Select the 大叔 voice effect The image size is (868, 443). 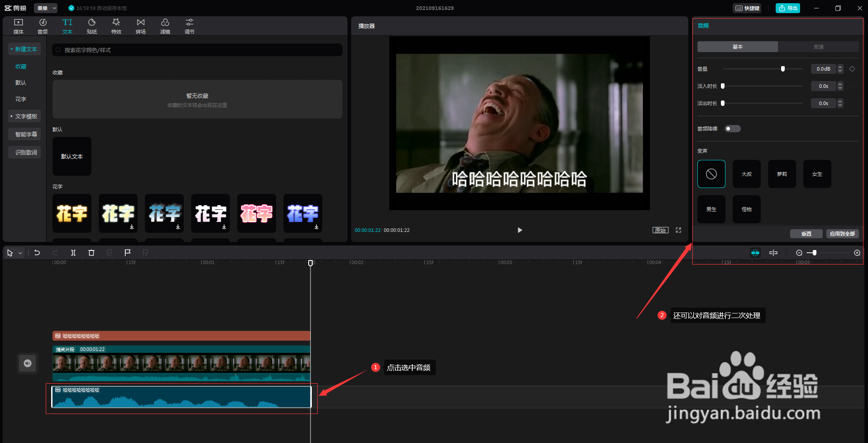click(x=747, y=174)
